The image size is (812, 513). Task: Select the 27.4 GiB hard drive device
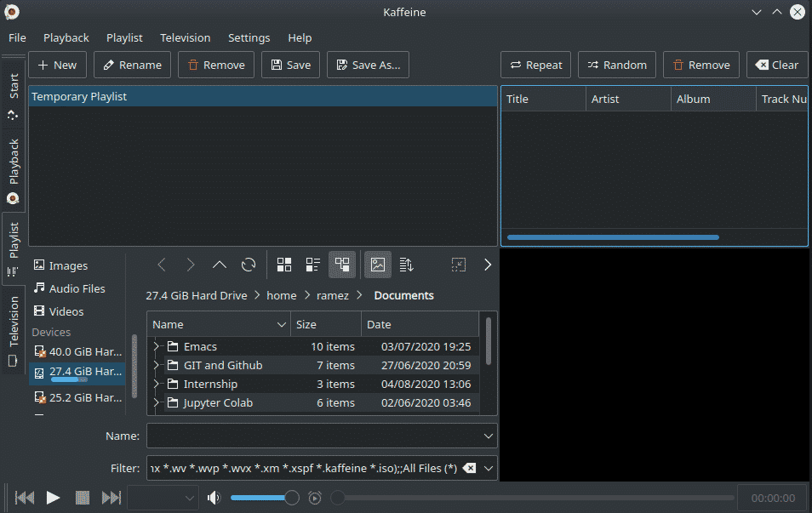(77, 373)
